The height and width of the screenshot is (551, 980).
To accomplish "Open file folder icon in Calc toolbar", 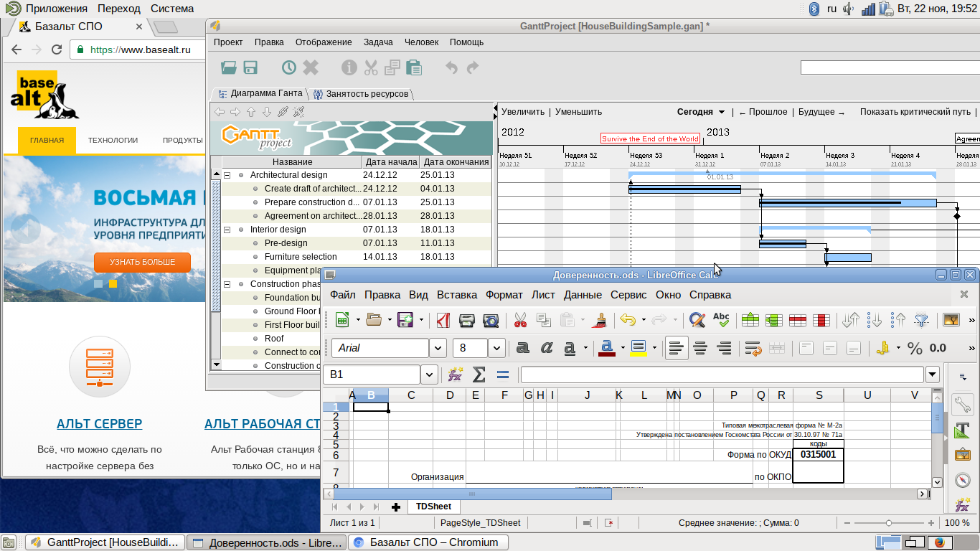I will (x=373, y=320).
